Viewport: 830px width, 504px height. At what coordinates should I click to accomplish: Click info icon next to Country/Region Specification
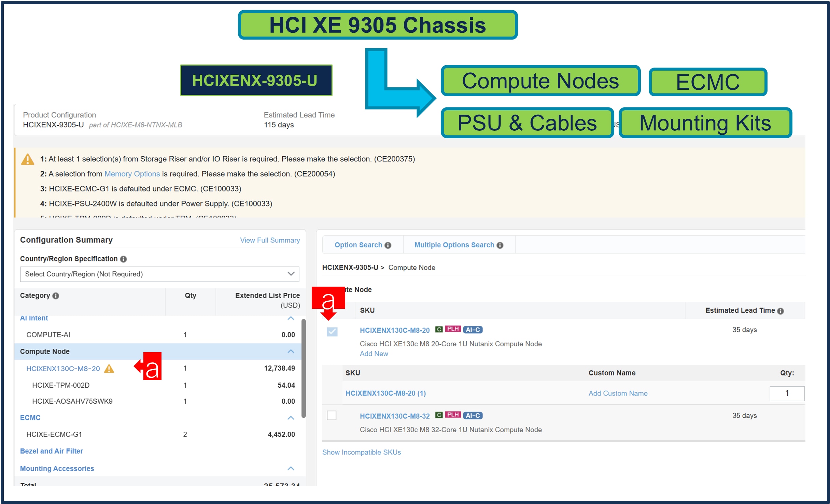(124, 259)
